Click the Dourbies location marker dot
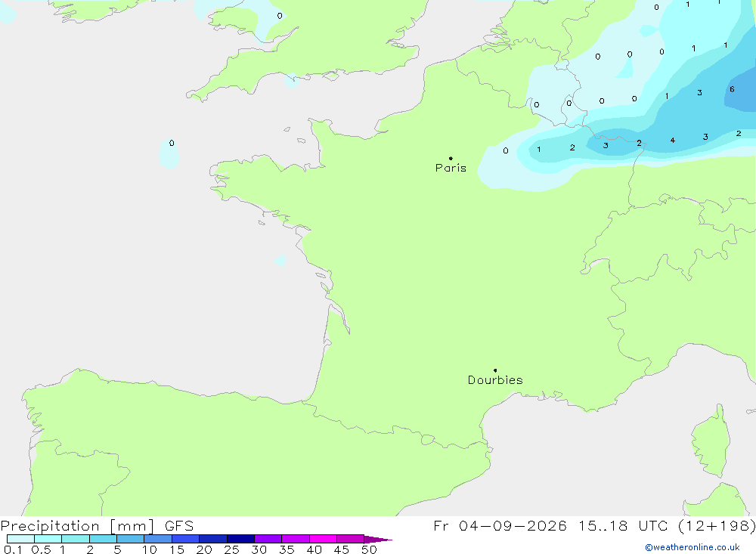This screenshot has height=554, width=756. (x=495, y=370)
